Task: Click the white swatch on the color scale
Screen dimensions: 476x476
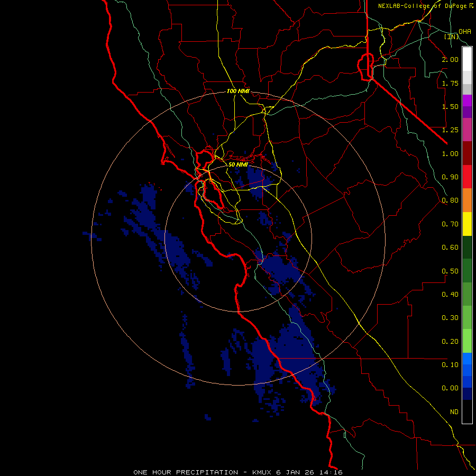Action: point(467,59)
